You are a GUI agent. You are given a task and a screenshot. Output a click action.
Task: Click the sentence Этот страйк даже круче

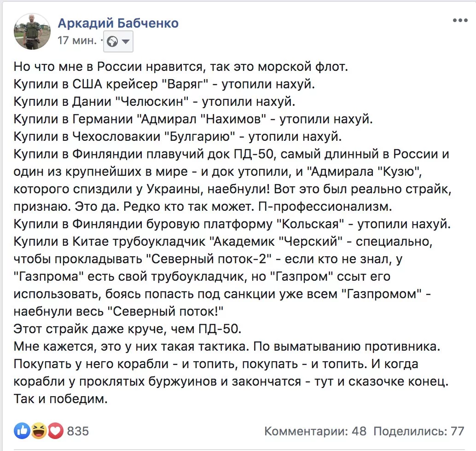coord(128,329)
